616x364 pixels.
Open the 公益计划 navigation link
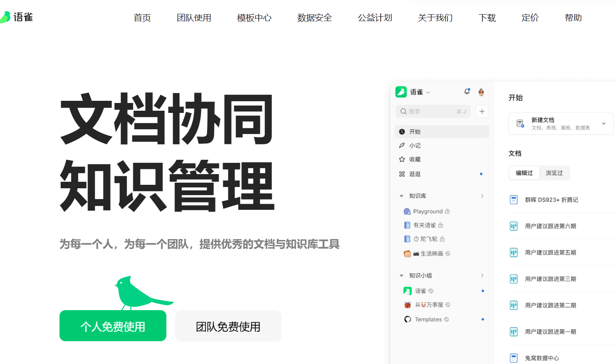coord(375,18)
